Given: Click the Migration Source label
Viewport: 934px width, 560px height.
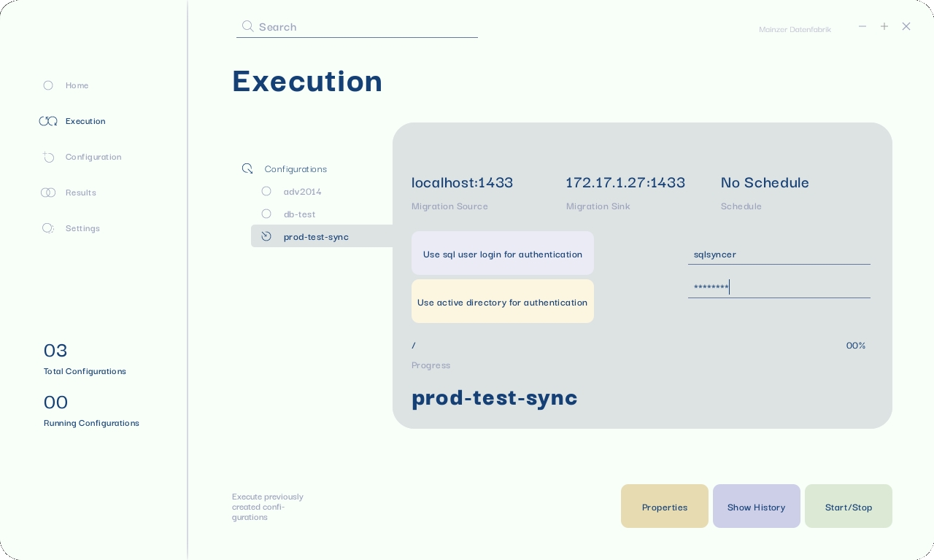Looking at the screenshot, I should 449,206.
